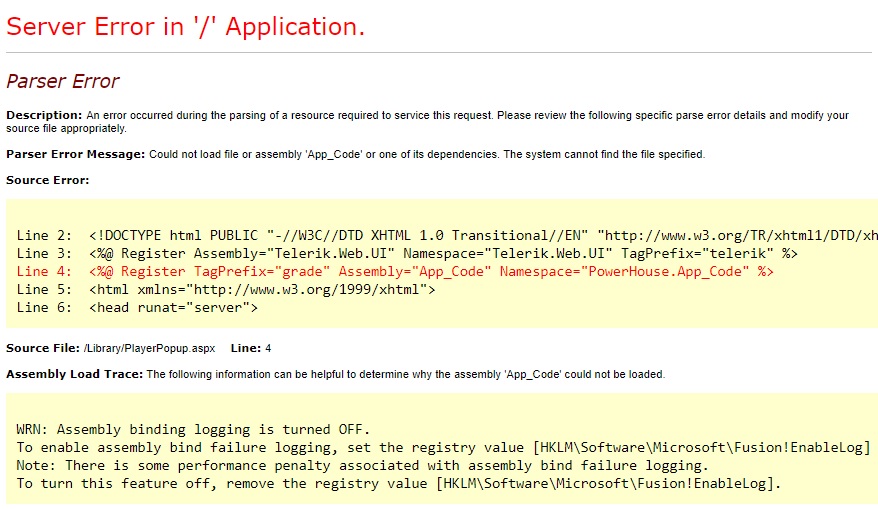Click the bold 'Line:' label after the file path
878x509 pixels.
point(245,348)
